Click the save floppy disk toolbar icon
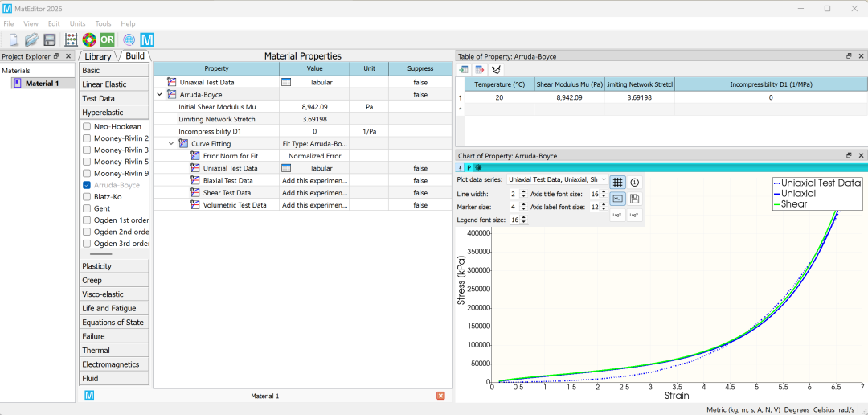This screenshot has width=868, height=415. point(50,40)
